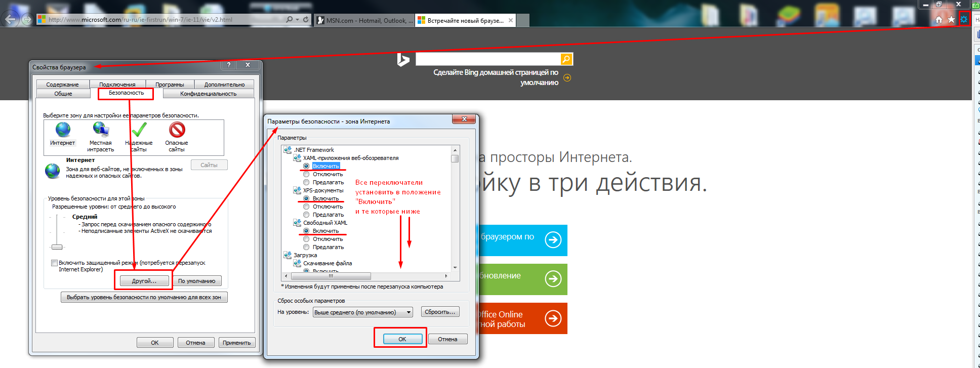Viewport: 980px width, 368px height.
Task: Select Предлагать under XAML-приложения веб-обозревателя
Action: [x=306, y=182]
